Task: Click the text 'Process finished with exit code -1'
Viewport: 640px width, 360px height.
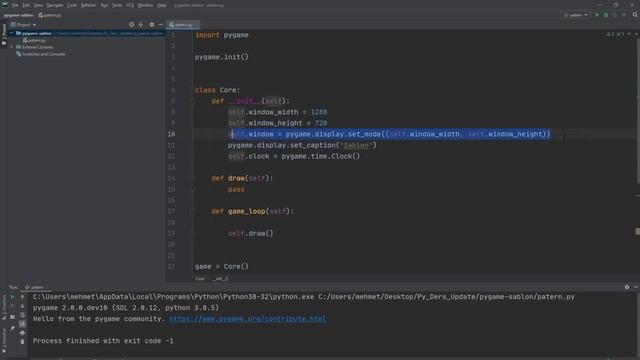Action: point(103,341)
